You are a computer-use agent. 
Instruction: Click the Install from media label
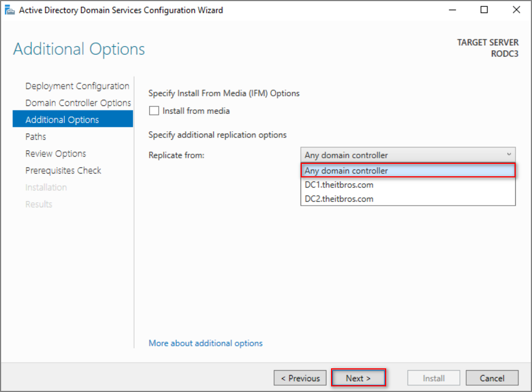pos(196,111)
